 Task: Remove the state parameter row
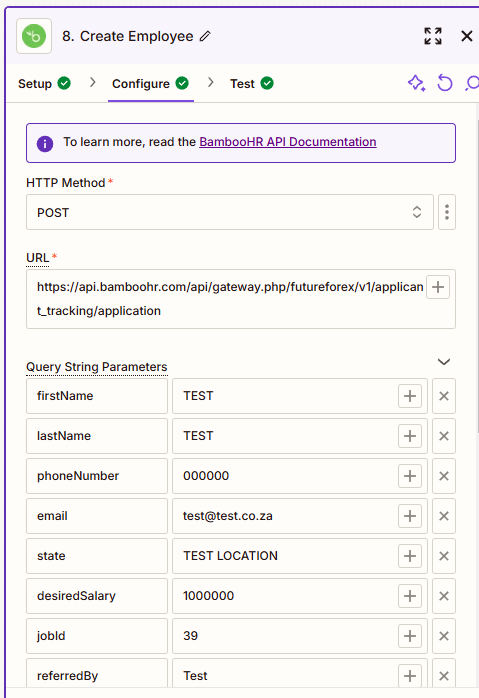coord(444,556)
